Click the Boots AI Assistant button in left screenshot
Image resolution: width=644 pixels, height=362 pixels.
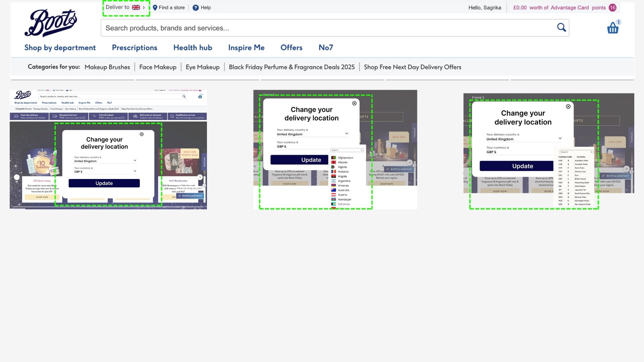coord(190,196)
